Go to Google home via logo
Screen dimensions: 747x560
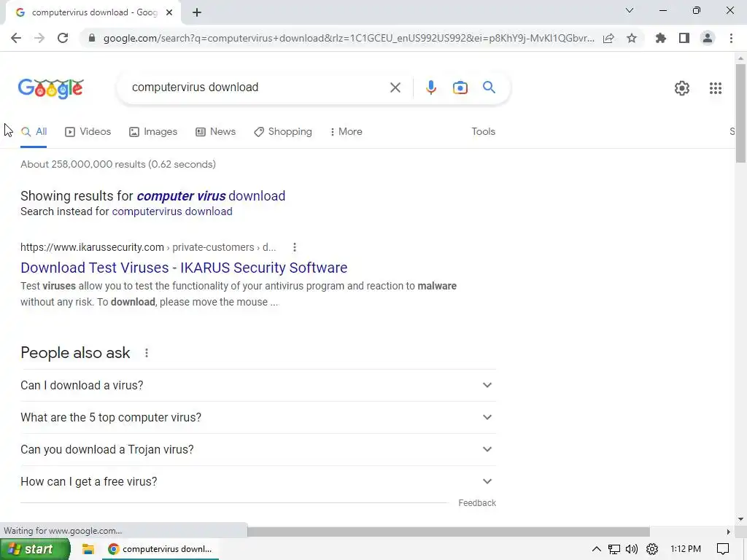coord(51,88)
